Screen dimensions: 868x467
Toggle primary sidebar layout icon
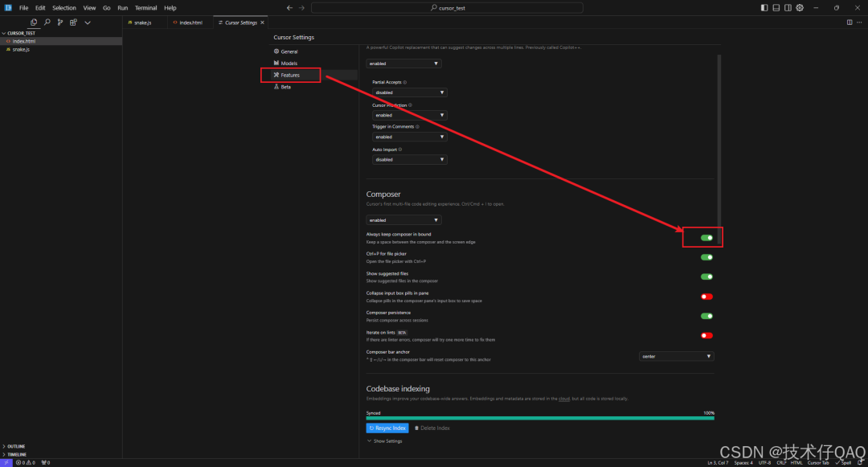coord(764,8)
